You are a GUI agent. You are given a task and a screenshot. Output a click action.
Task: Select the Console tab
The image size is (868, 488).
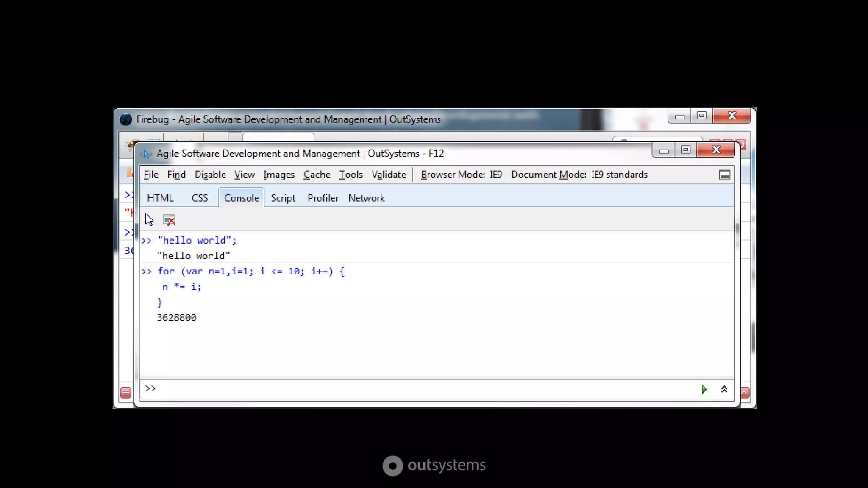tap(242, 198)
